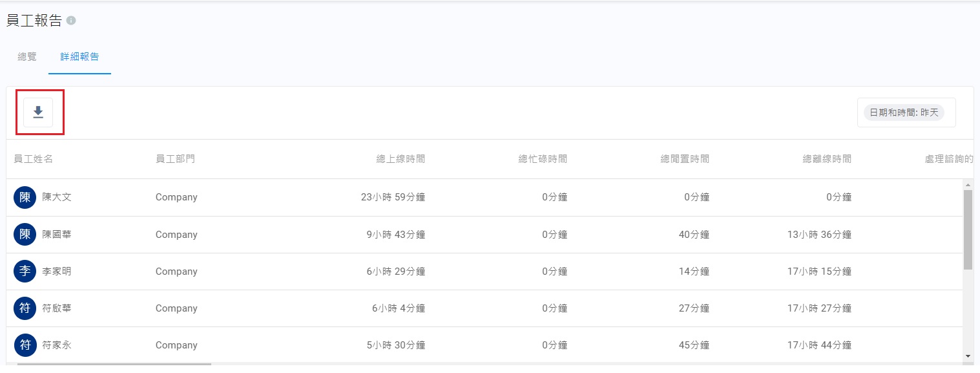Click the 總離線時間 column header
980x373 pixels.
tap(827, 159)
